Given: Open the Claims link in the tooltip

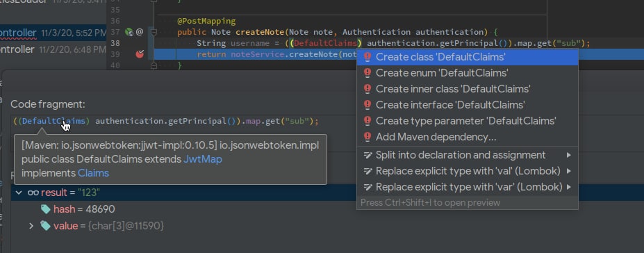Looking at the screenshot, I should coord(93,173).
